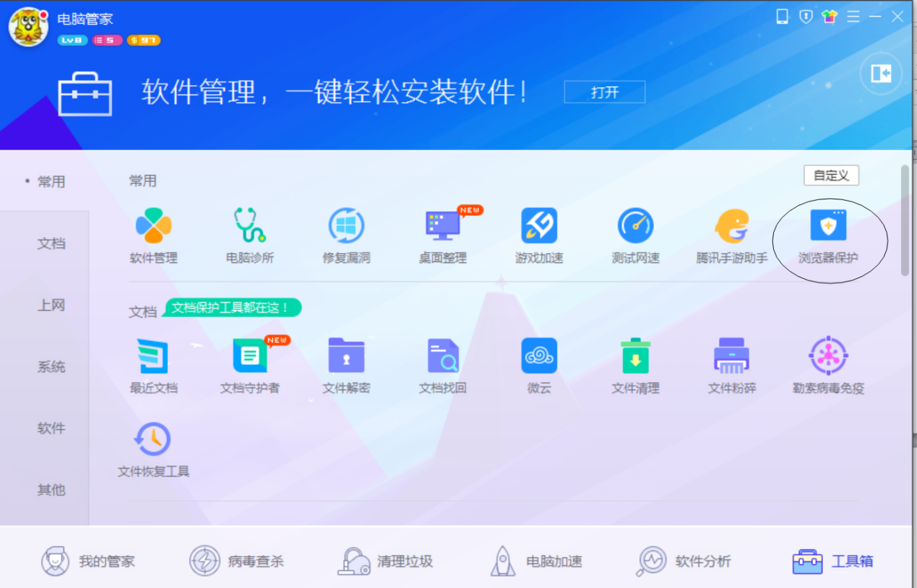Open 文件清理 trash icon
The height and width of the screenshot is (588, 917).
636,355
